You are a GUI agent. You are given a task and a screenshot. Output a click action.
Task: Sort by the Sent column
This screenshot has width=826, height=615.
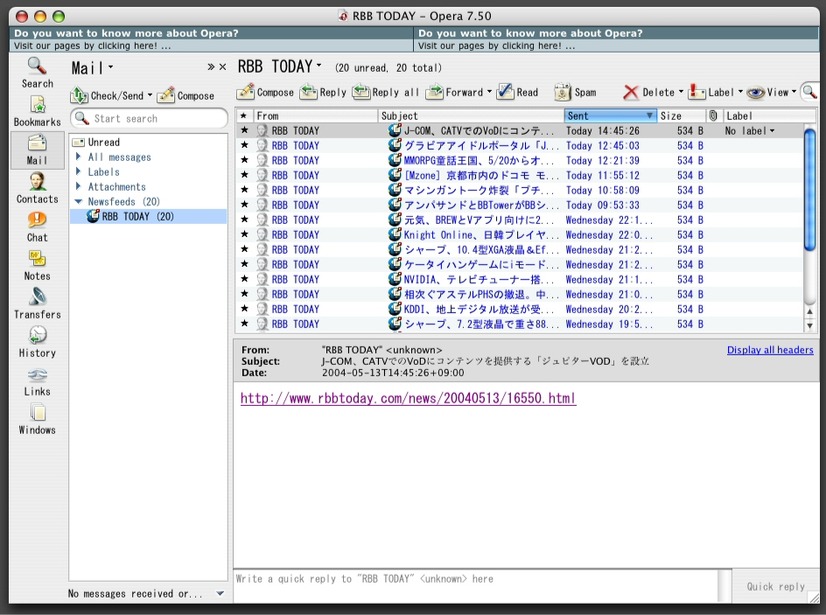pyautogui.click(x=610, y=115)
